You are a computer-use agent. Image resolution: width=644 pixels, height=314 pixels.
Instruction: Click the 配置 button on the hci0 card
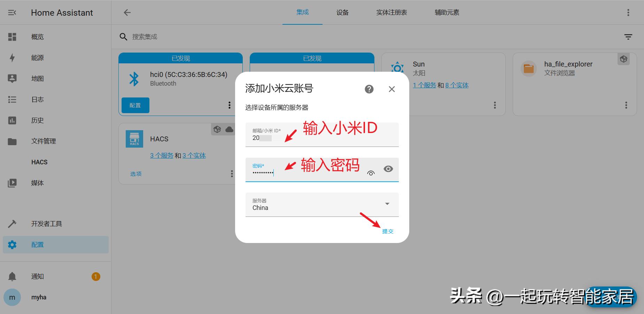135,105
